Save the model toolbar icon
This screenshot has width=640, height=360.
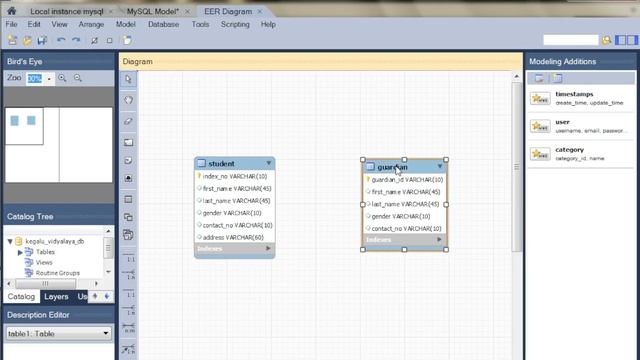point(42,40)
